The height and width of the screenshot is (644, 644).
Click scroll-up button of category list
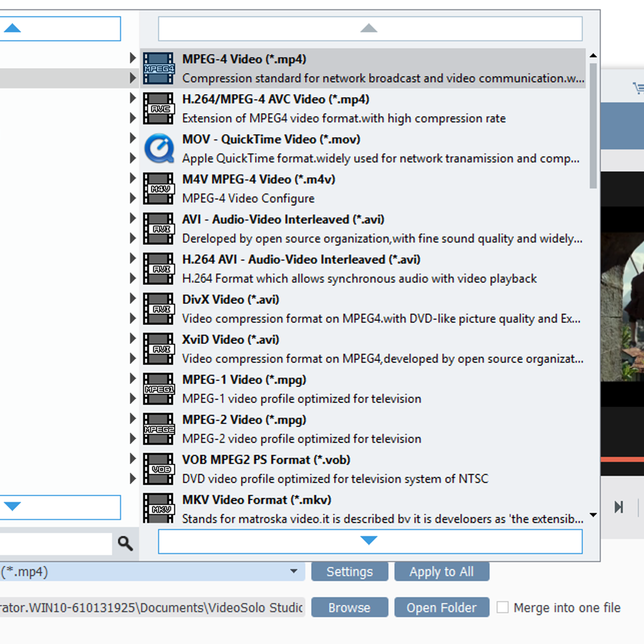click(60, 29)
